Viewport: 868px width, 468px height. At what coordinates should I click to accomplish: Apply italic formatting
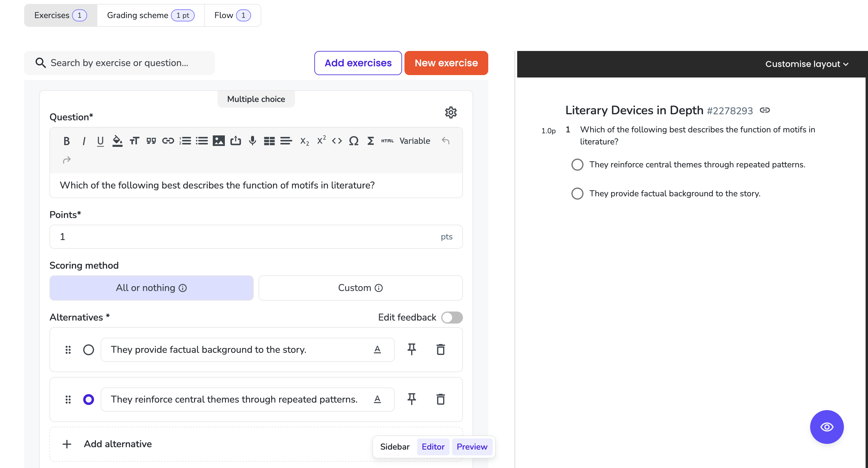(83, 141)
